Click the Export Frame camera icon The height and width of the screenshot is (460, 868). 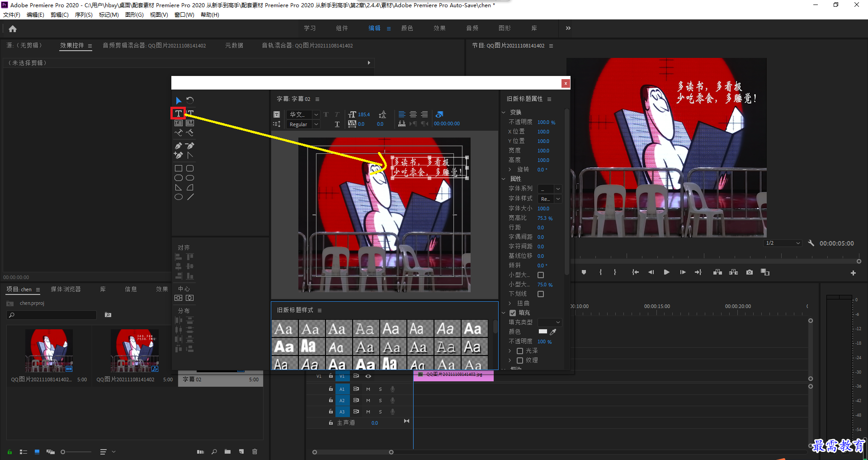tap(750, 272)
